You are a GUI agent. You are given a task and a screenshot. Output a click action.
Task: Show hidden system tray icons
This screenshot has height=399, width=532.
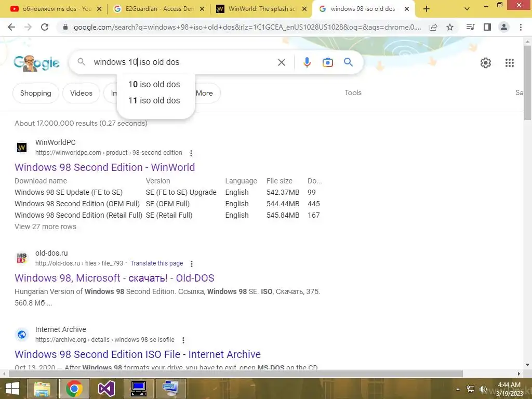(x=458, y=389)
